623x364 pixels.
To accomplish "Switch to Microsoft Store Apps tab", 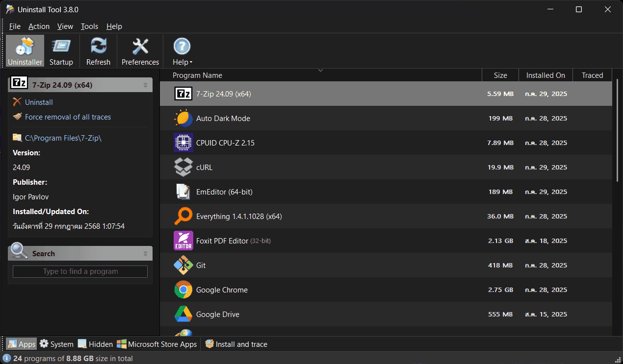I will click(156, 344).
